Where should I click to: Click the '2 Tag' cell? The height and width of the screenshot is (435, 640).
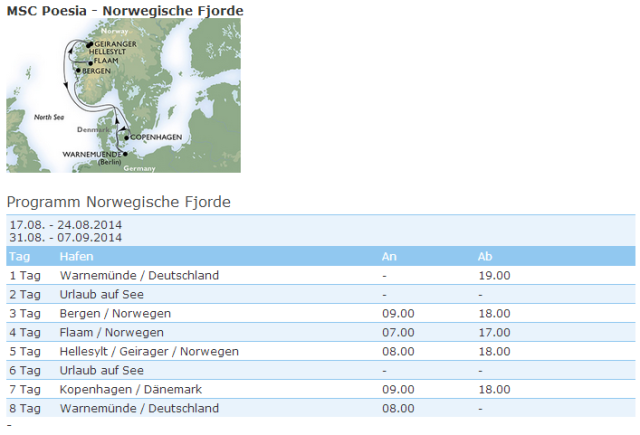(25, 294)
